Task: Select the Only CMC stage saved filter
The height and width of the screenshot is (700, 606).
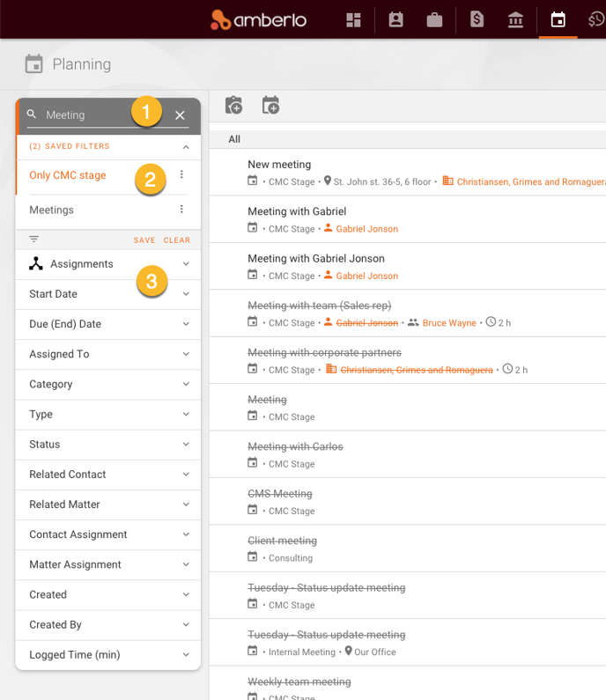Action: pyautogui.click(x=68, y=175)
